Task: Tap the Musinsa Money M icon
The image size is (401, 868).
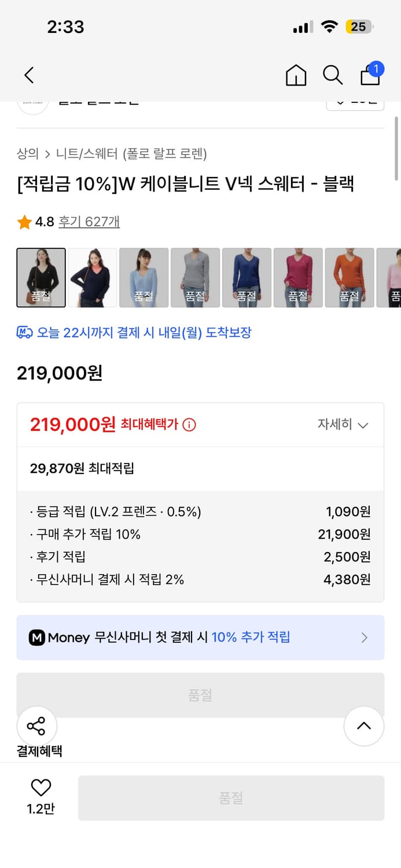Action: coord(36,637)
